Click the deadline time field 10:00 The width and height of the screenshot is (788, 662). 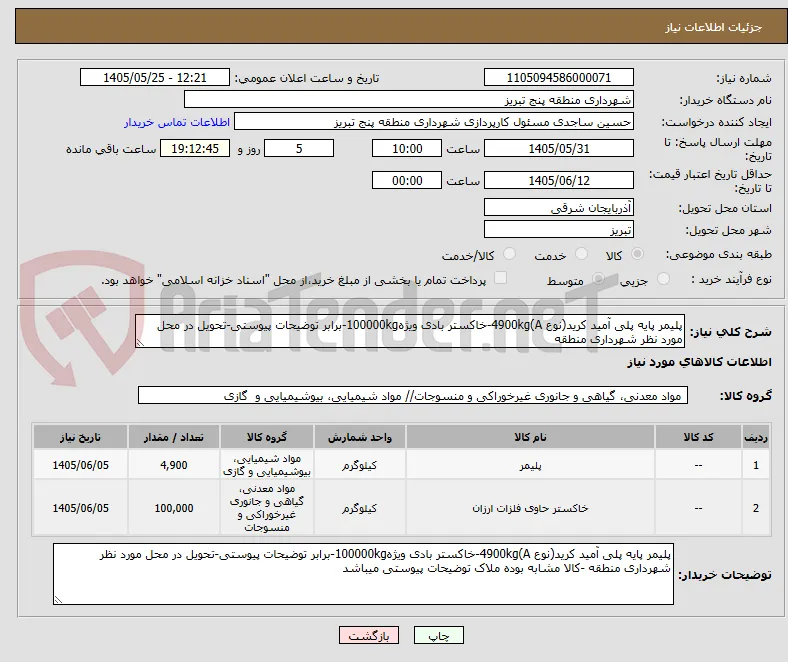click(407, 149)
